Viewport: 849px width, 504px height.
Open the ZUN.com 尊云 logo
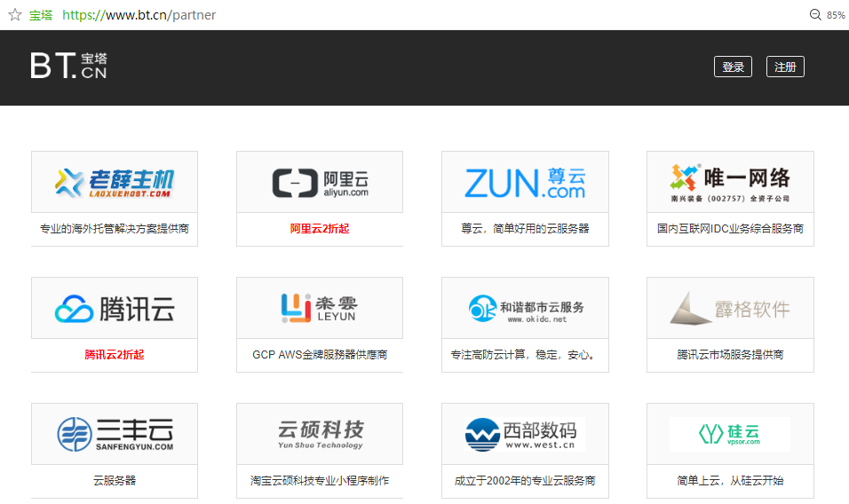pos(525,182)
